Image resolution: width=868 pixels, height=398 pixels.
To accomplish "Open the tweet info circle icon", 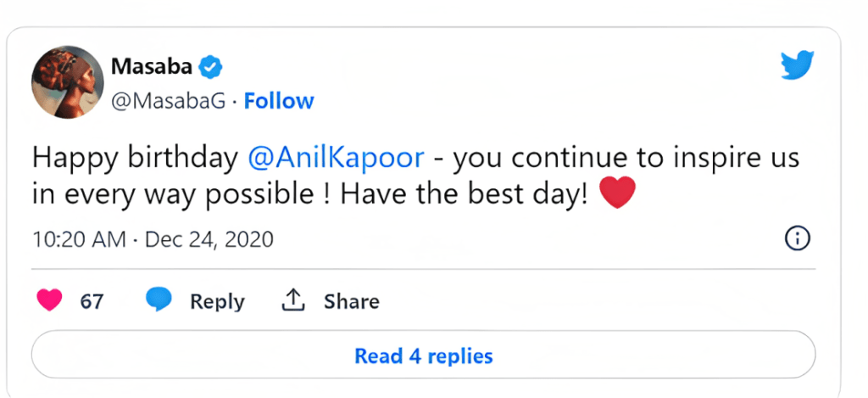I will [x=798, y=238].
